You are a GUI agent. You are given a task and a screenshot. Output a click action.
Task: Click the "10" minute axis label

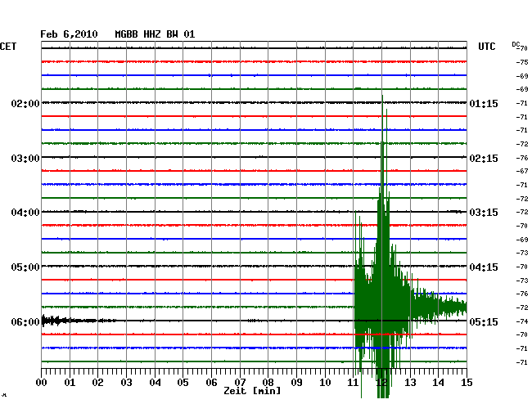pyautogui.click(x=325, y=382)
